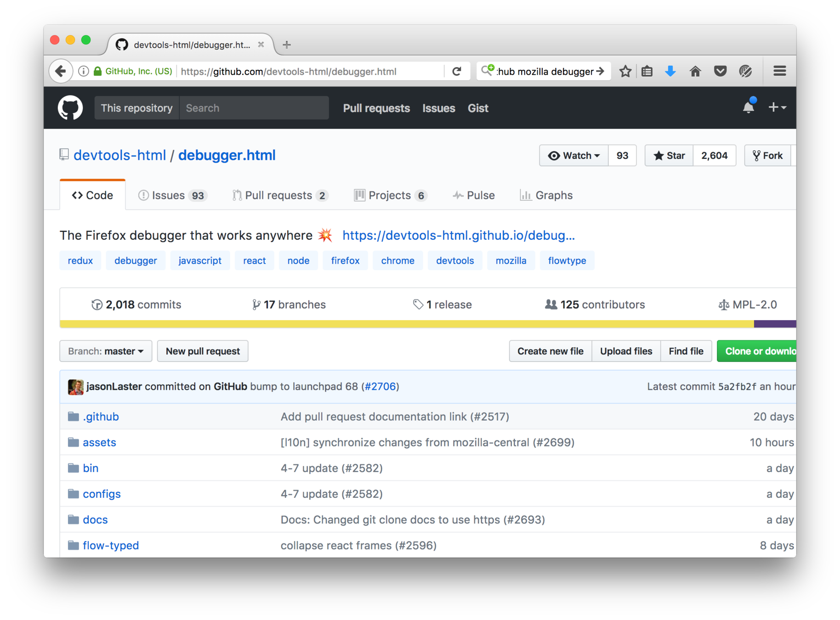The width and height of the screenshot is (840, 620).
Task: Click the 2,604 stargazers count
Action: pos(715,156)
